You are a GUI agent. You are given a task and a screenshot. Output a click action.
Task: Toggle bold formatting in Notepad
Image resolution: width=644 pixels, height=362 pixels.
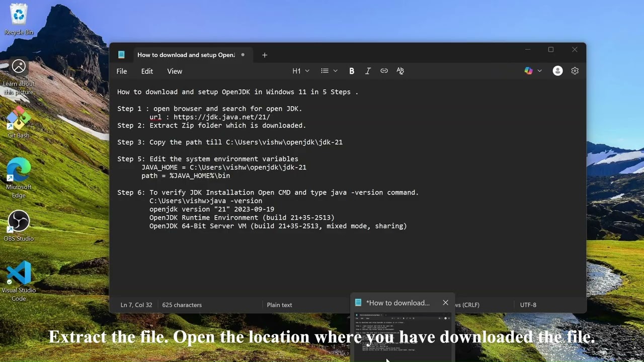click(x=352, y=71)
